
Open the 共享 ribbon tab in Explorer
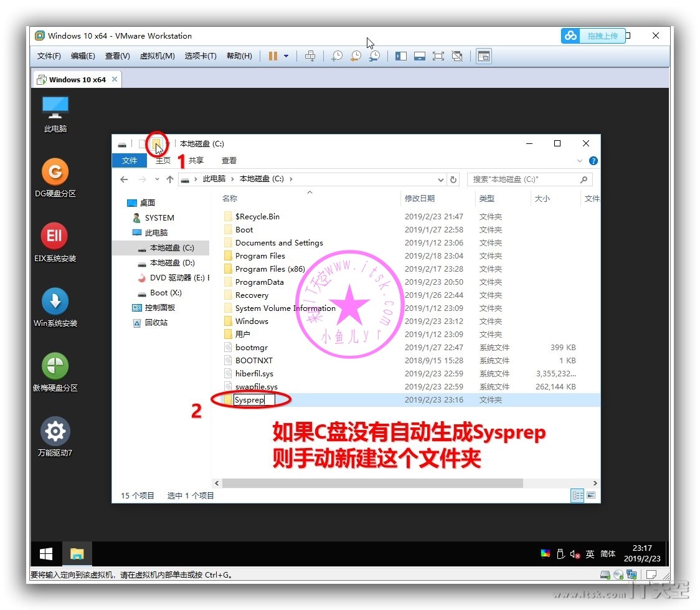[196, 160]
